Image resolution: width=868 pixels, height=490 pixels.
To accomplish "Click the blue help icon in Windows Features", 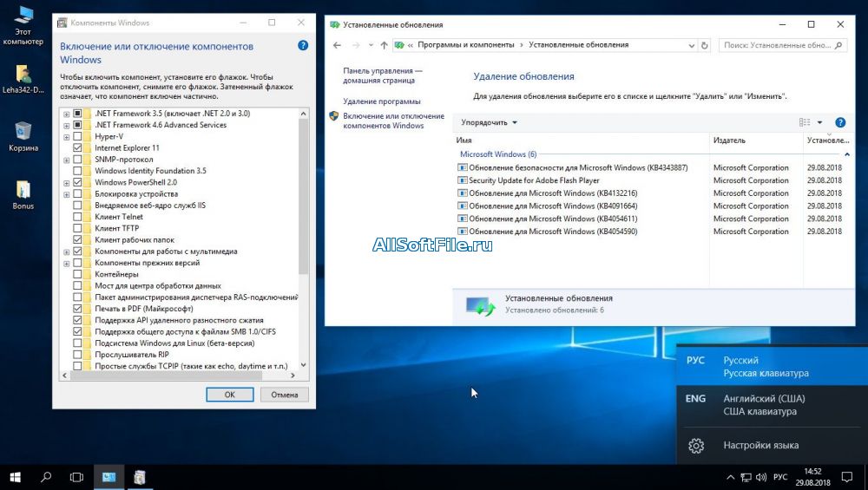I will click(303, 45).
